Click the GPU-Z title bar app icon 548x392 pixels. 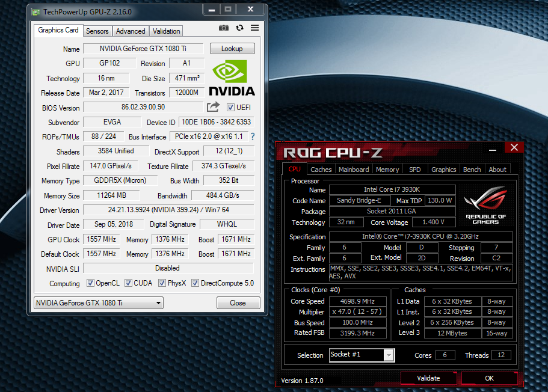(x=35, y=12)
